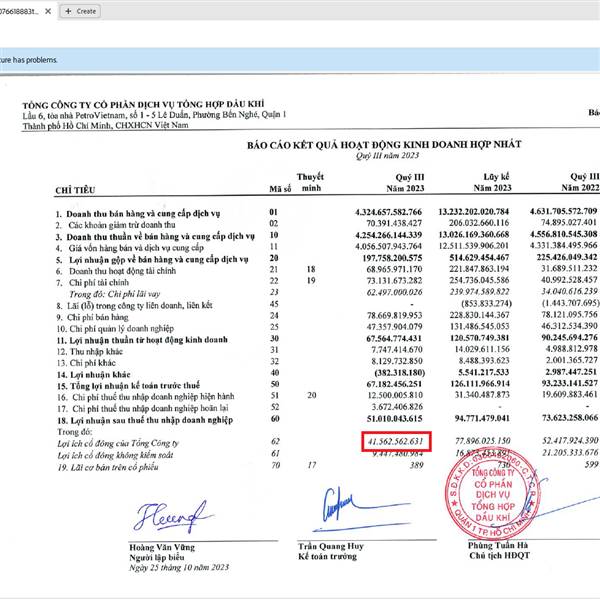Select the open document tab title
The height and width of the screenshot is (600, 600).
coord(19,11)
